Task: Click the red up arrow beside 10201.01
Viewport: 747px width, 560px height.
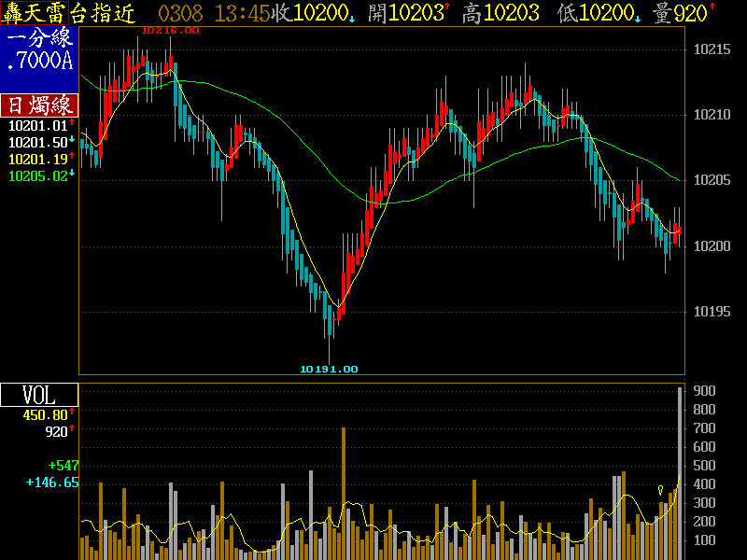Action: point(72,122)
